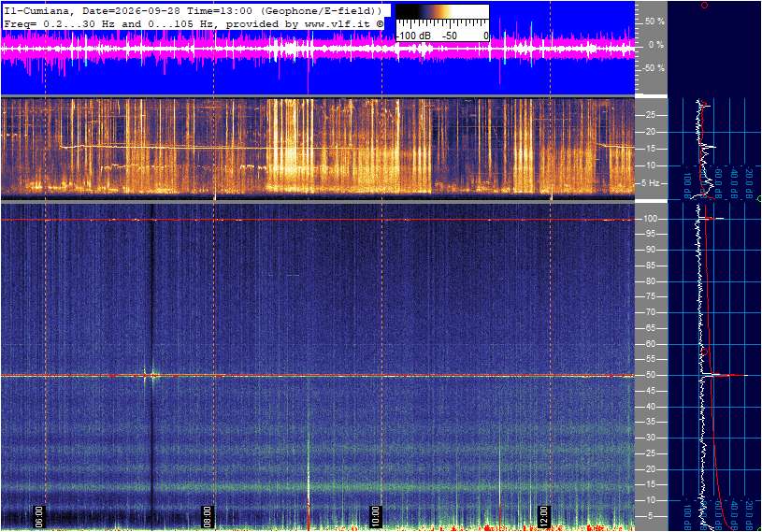762x532 pixels.
Task: Click 20 on the E-field 0-105 Hz scale
Action: click(650, 469)
